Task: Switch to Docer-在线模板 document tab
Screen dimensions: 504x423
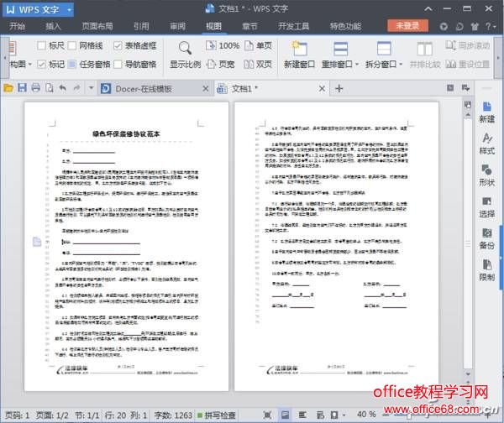Action: pos(144,89)
